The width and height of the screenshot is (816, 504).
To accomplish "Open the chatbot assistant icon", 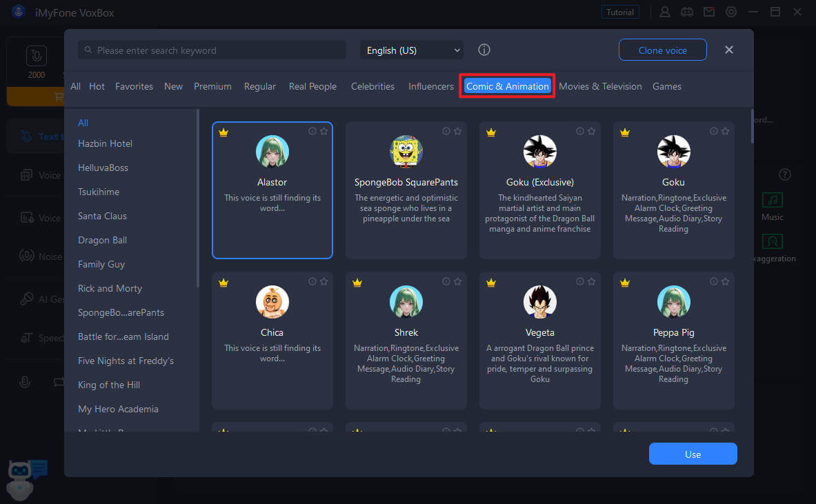I will [27, 480].
